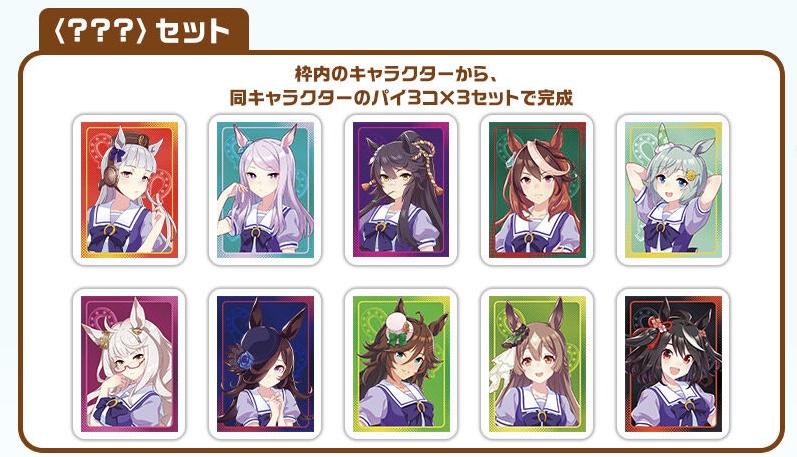The image size is (797, 457).
Task: Click the blue rose on the dark hat
Action: tap(246, 360)
